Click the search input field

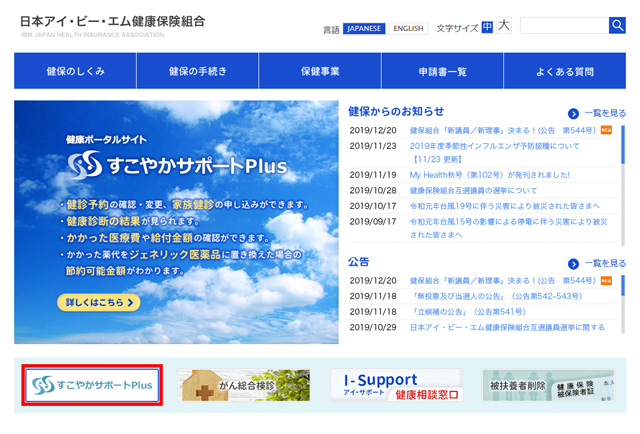564,26
